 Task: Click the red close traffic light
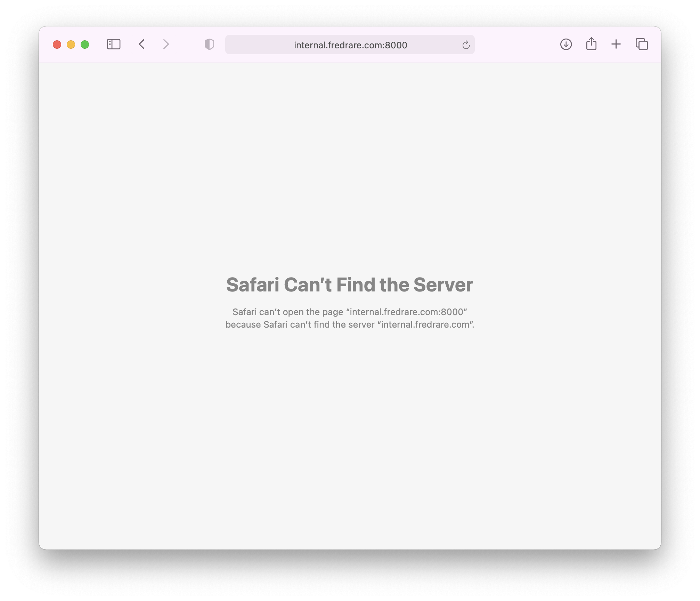(58, 44)
